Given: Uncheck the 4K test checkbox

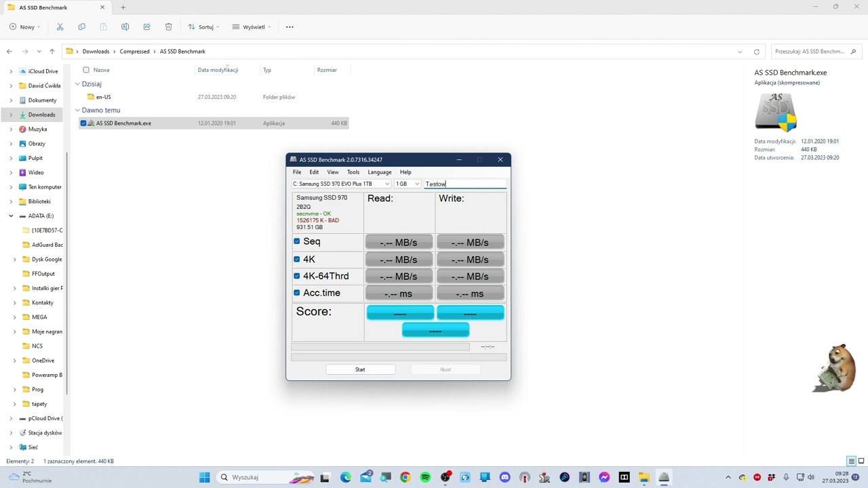Looking at the screenshot, I should coord(296,259).
